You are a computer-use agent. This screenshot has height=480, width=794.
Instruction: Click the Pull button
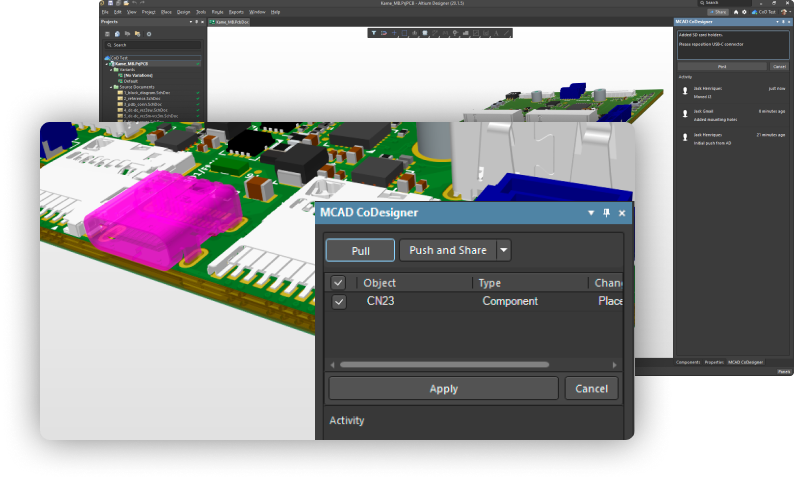360,250
